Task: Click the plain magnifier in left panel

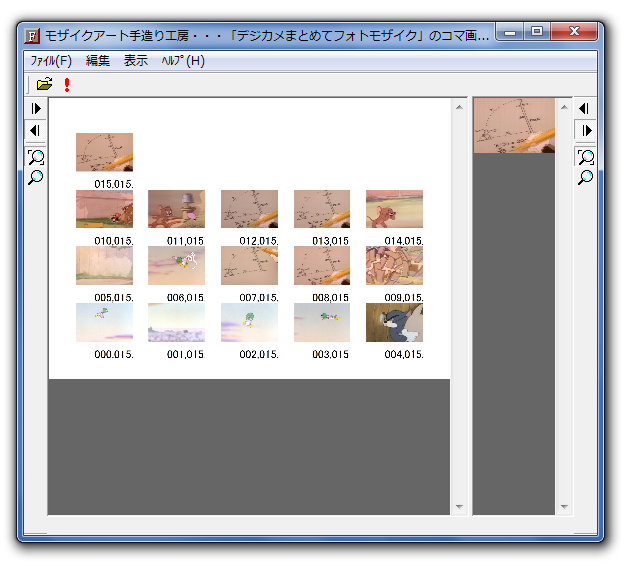Action: coord(36,177)
